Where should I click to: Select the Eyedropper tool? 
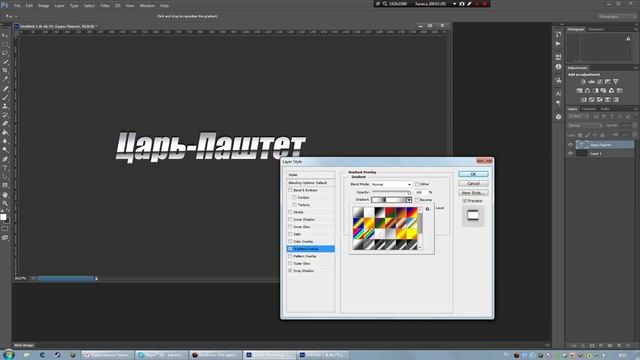(x=5, y=79)
